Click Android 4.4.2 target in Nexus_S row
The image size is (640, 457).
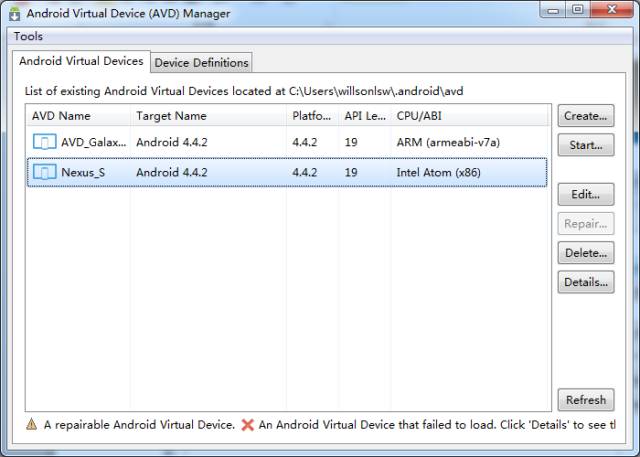point(172,172)
